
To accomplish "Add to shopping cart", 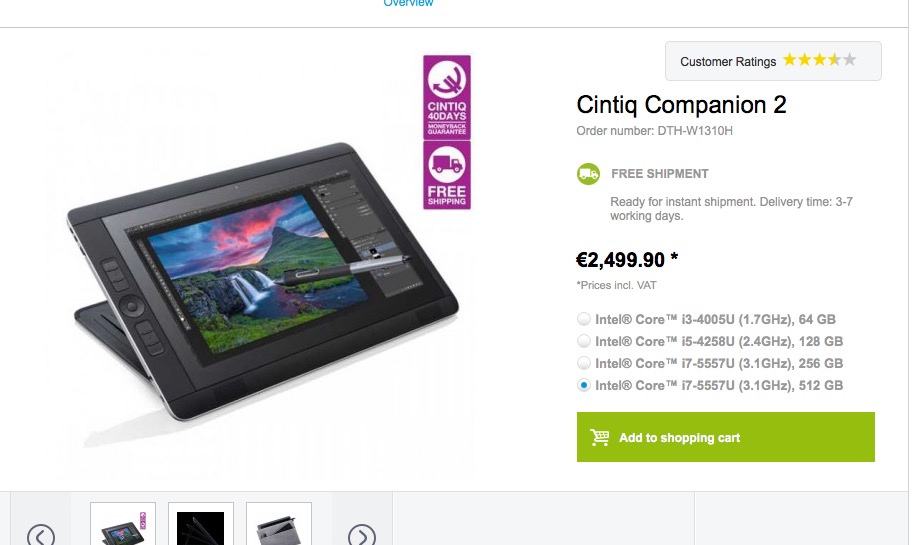I will tap(725, 437).
